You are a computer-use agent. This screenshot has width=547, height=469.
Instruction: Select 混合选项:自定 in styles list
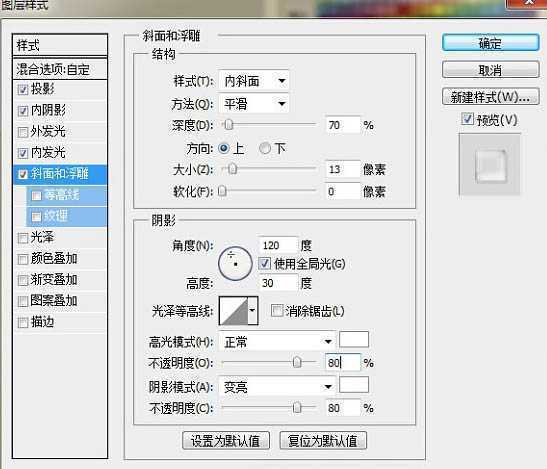coord(60,69)
